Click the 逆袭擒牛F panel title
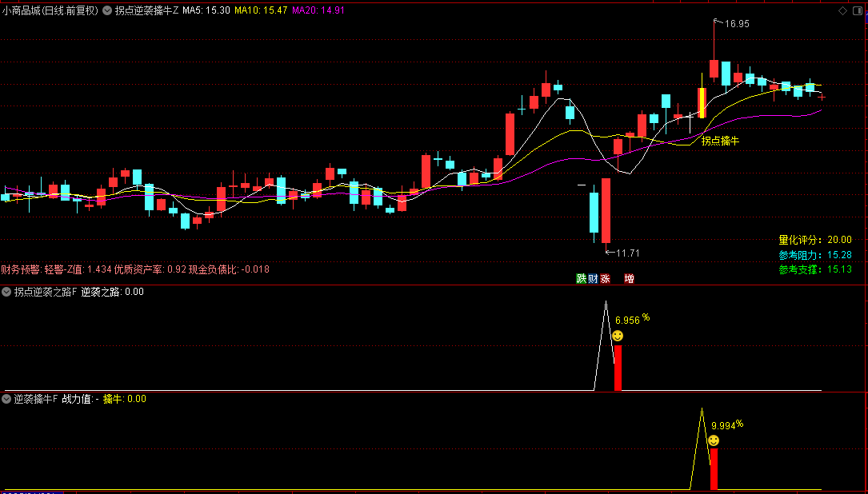This screenshot has width=868, height=494. 36,398
